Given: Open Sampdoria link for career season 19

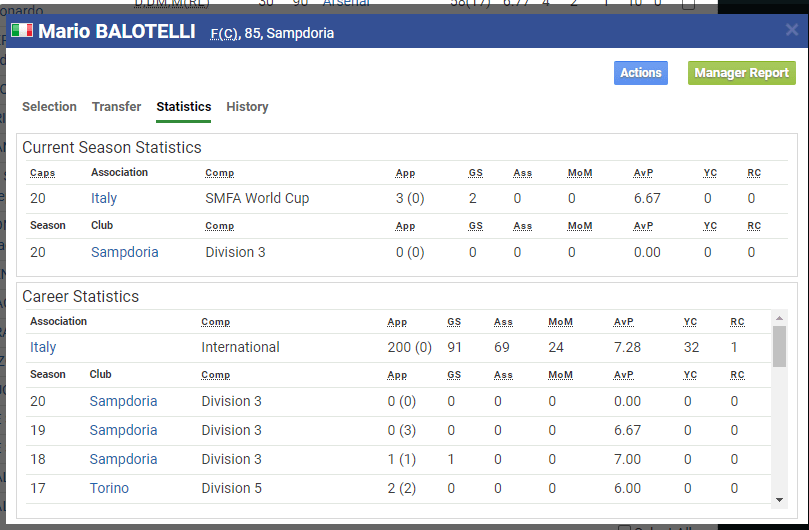Looking at the screenshot, I should [x=123, y=431].
